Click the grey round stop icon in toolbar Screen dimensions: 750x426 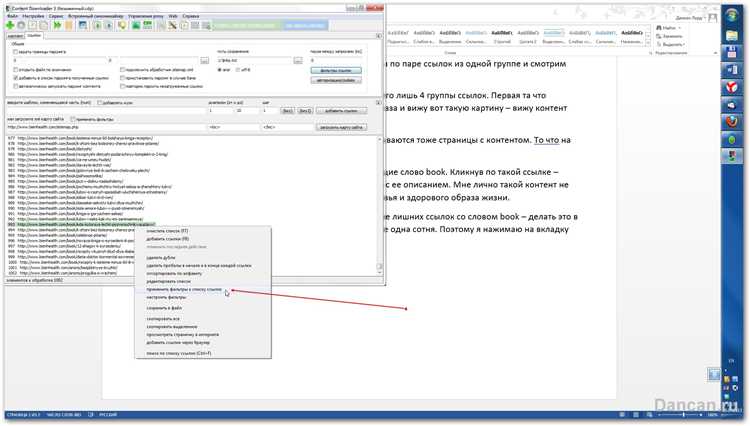(22, 25)
